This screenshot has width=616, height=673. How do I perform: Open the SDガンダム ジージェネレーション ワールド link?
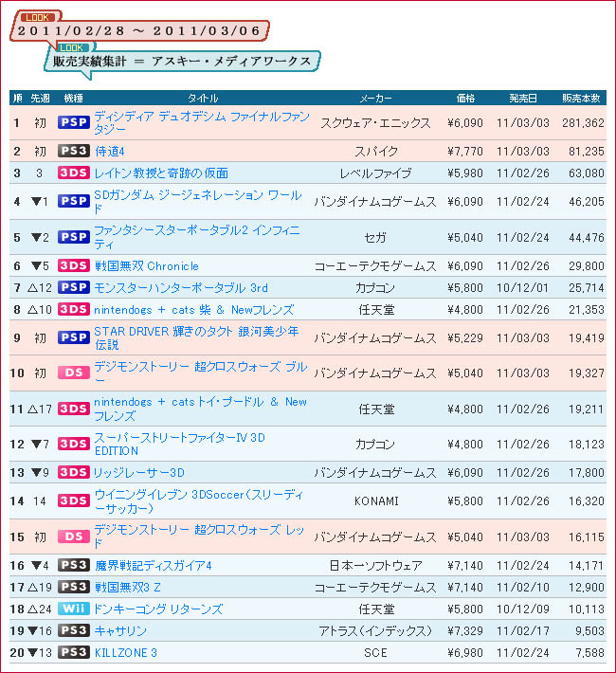tap(197, 202)
